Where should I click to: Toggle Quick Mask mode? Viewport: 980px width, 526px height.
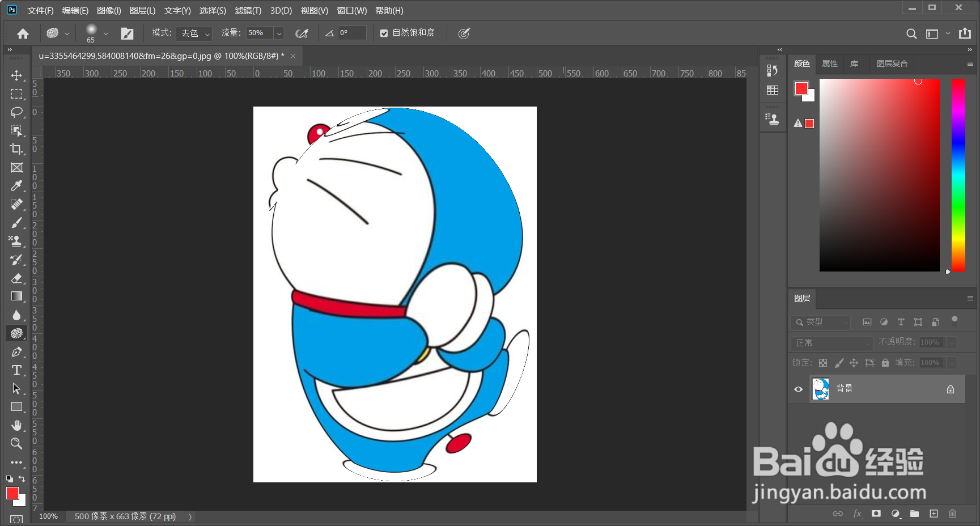point(16,519)
